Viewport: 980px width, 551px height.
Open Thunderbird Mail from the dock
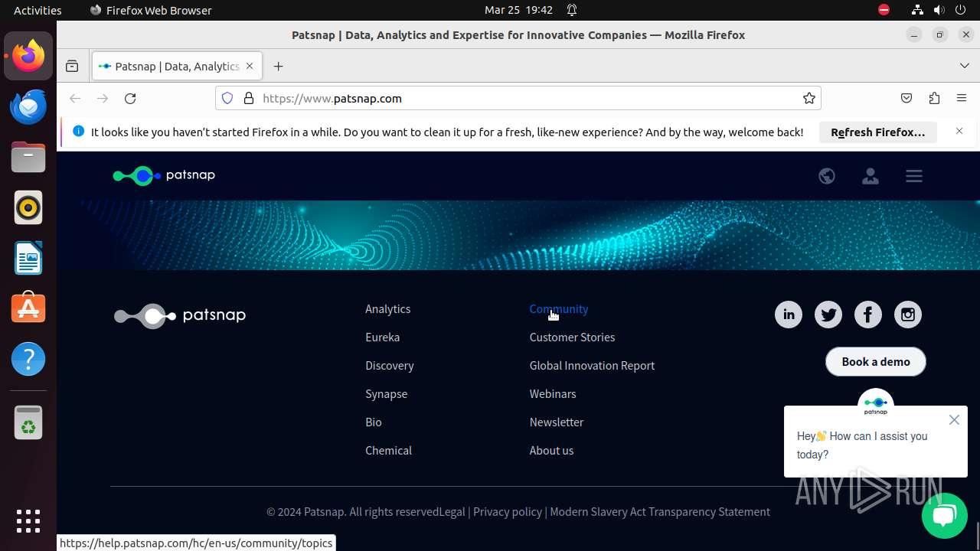click(x=28, y=106)
